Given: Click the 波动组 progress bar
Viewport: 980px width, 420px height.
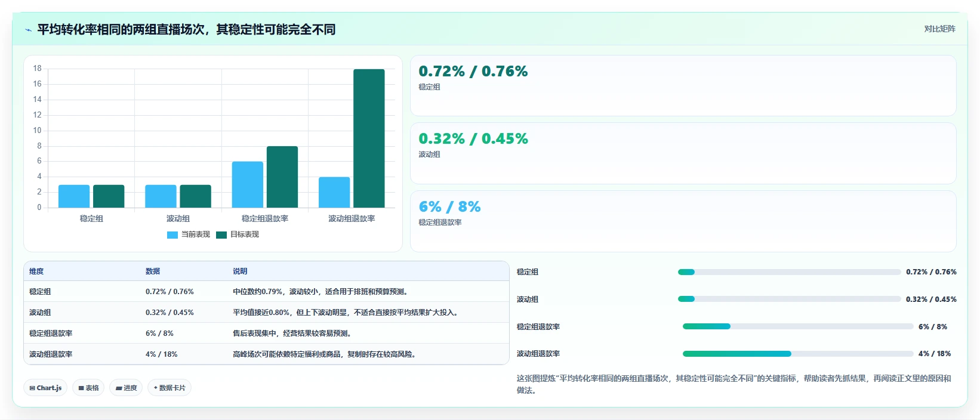Looking at the screenshot, I should pyautogui.click(x=789, y=299).
